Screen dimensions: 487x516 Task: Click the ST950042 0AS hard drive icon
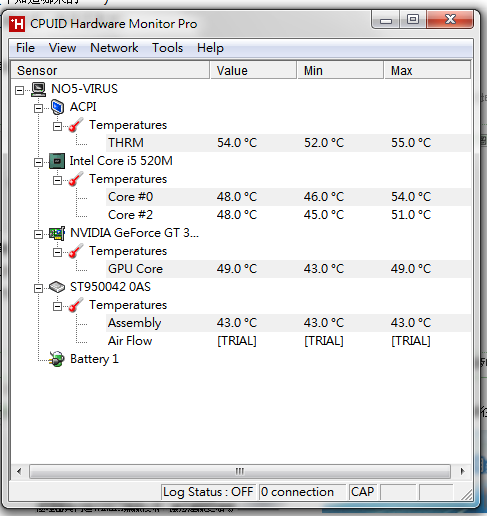[57, 287]
